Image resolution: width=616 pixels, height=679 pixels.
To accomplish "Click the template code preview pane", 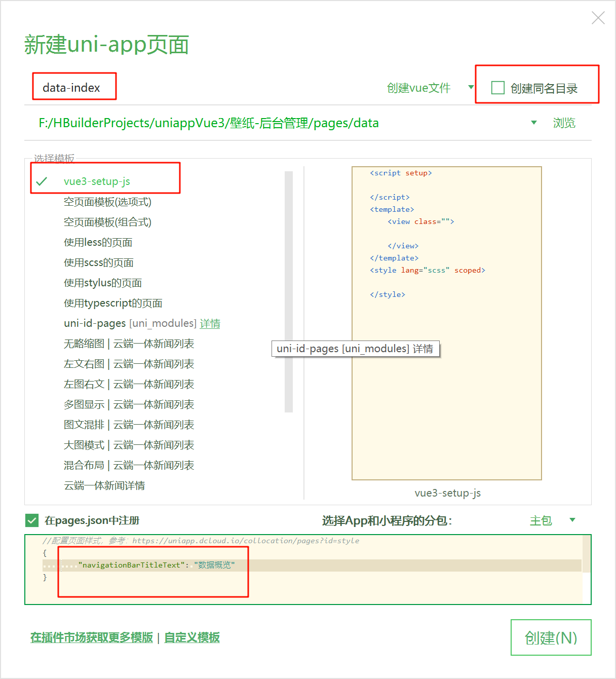I will pos(447,323).
